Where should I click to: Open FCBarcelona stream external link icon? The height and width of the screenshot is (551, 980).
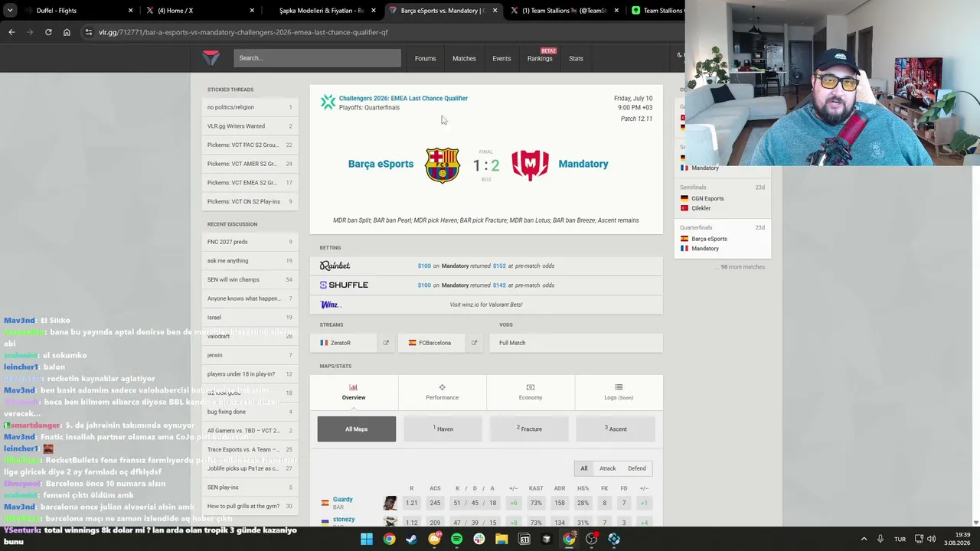tap(474, 343)
